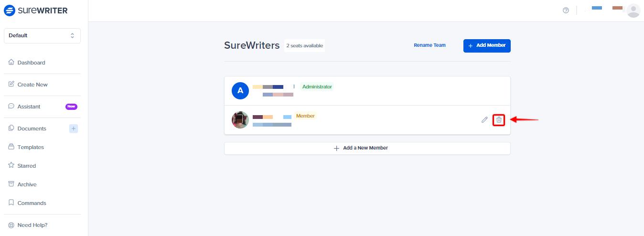Click the Add Member button

pos(487,45)
